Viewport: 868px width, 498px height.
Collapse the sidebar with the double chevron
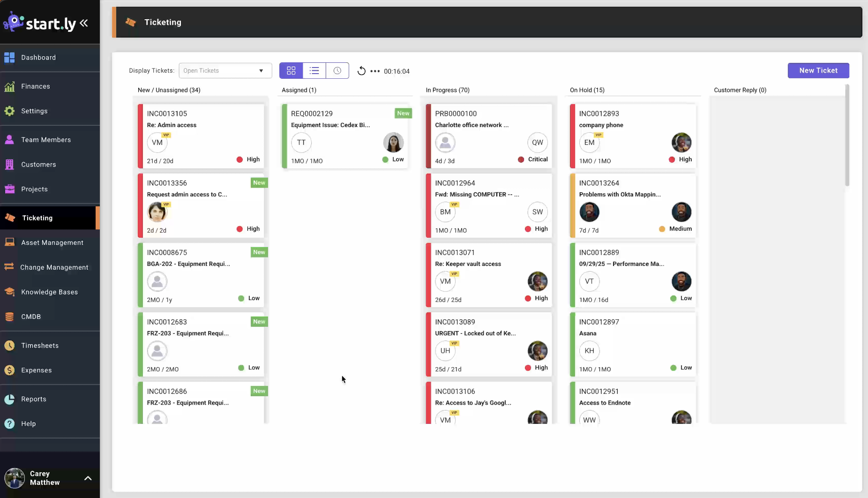(84, 23)
